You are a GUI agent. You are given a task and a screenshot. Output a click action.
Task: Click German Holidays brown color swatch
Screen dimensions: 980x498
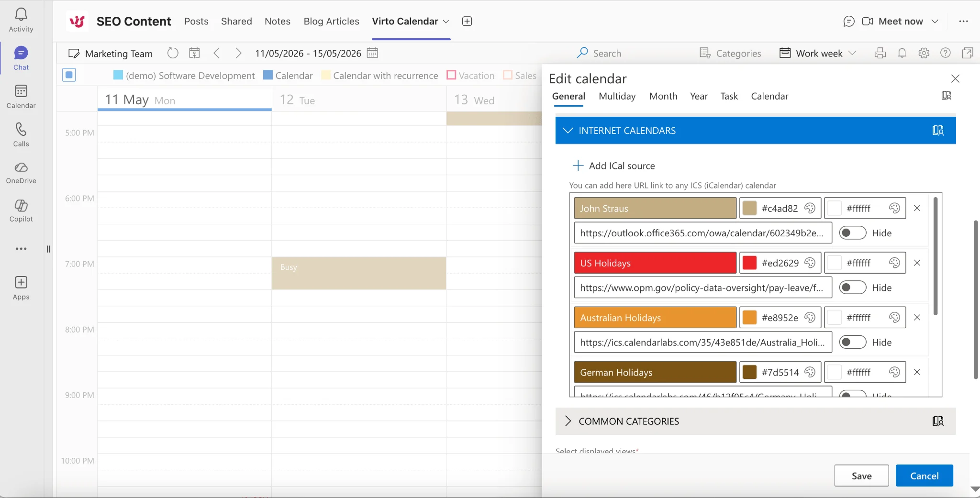(749, 372)
